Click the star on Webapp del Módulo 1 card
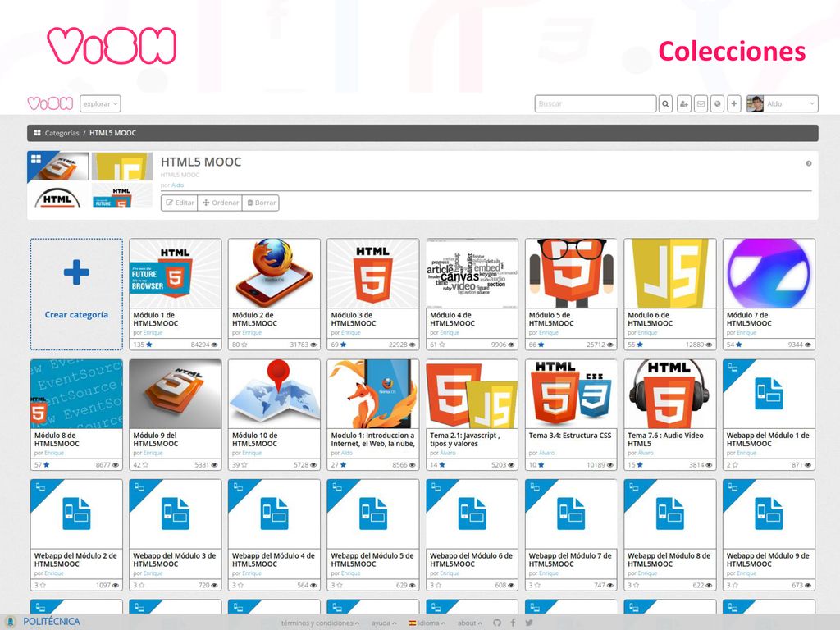840x630 pixels. tap(735, 465)
